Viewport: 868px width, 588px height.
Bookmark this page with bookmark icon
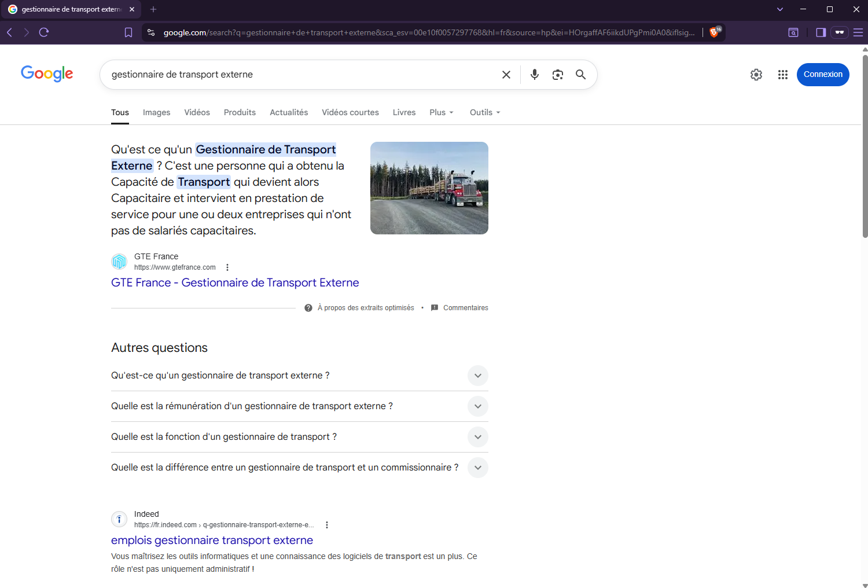[128, 32]
